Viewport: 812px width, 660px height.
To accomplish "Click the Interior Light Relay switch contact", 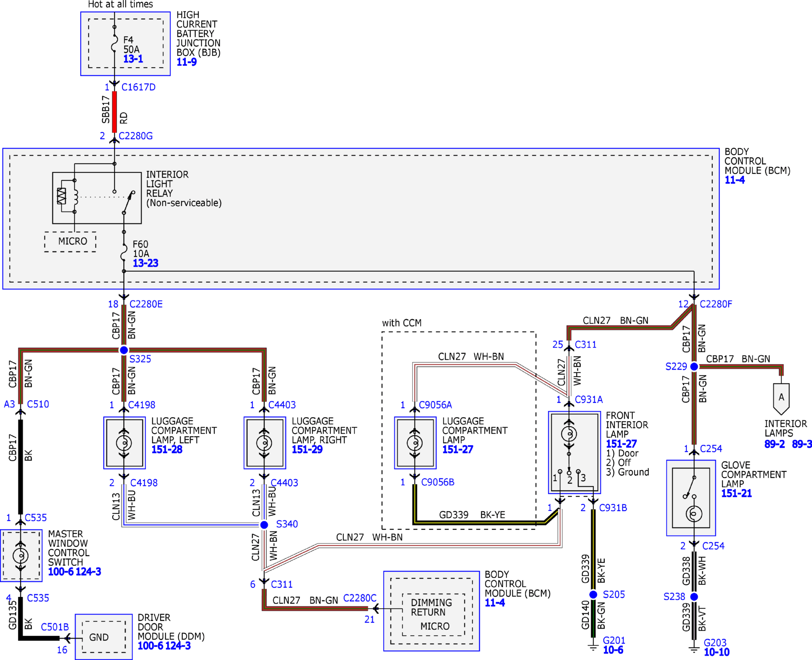I will tap(128, 202).
